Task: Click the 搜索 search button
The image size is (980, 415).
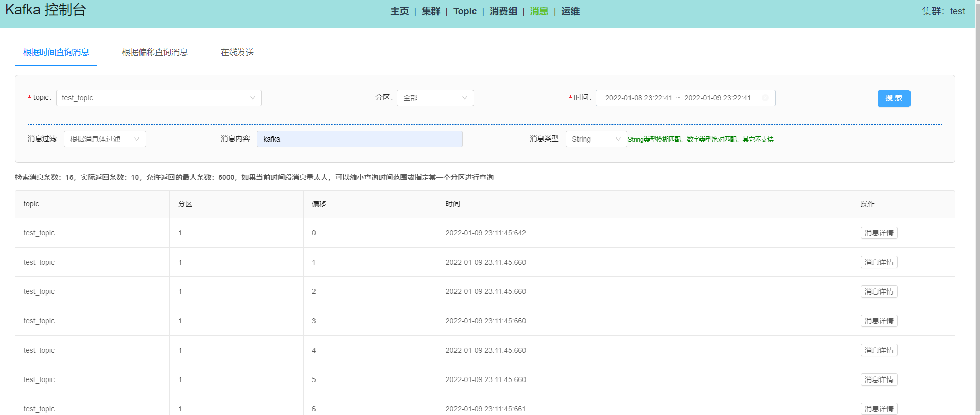Action: coord(894,98)
